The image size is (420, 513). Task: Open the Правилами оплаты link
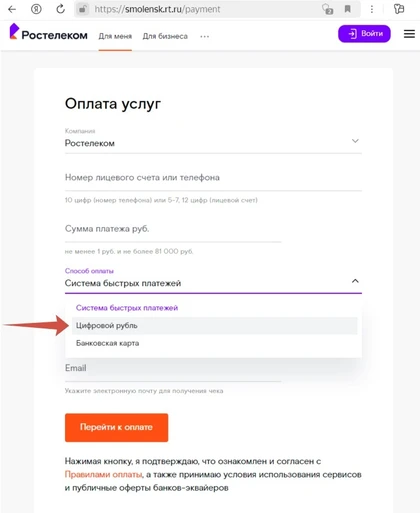pyautogui.click(x=103, y=475)
